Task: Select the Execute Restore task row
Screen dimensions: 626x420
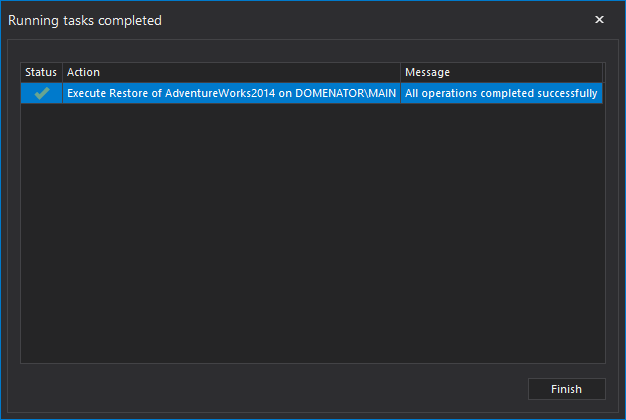Action: (231, 93)
